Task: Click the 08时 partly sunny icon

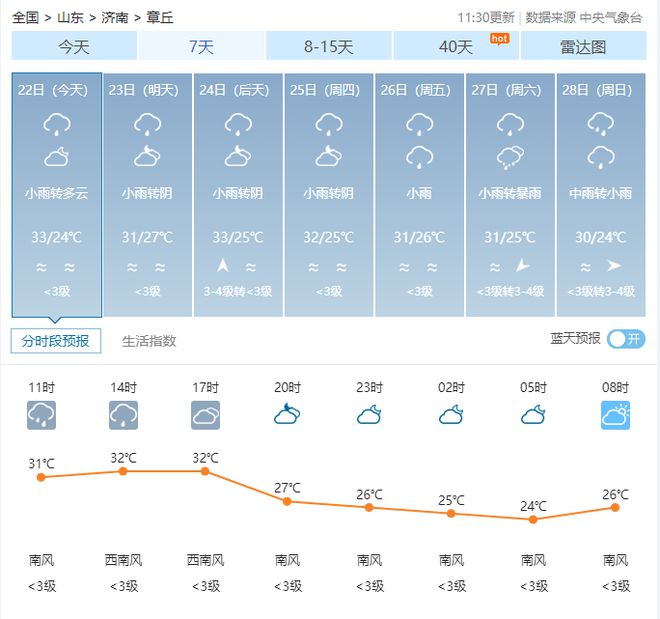Action: coord(615,415)
